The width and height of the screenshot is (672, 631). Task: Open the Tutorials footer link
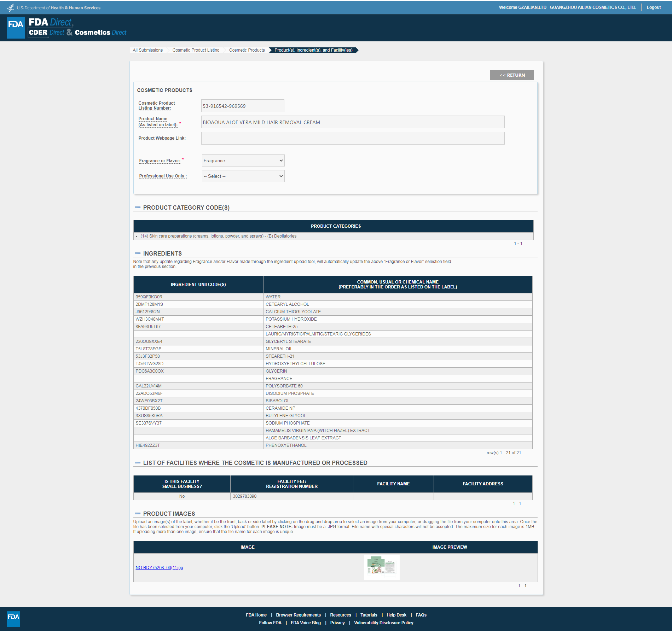pos(369,615)
